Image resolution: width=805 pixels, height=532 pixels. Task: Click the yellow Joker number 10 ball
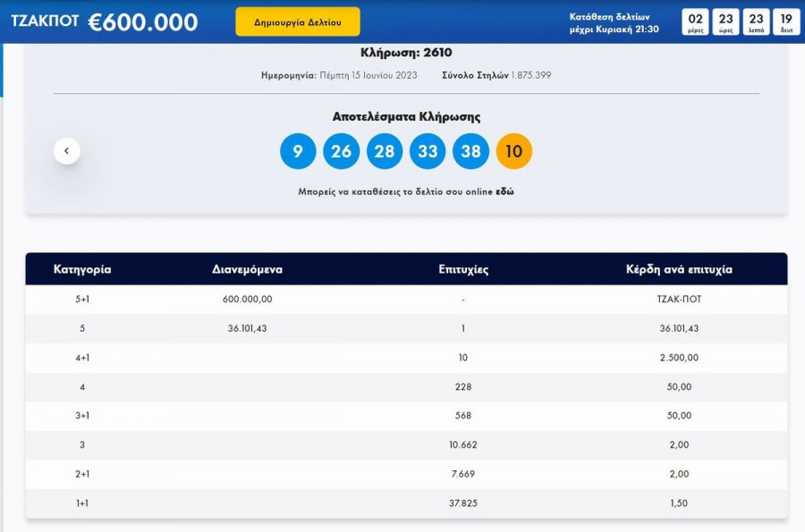(x=513, y=151)
